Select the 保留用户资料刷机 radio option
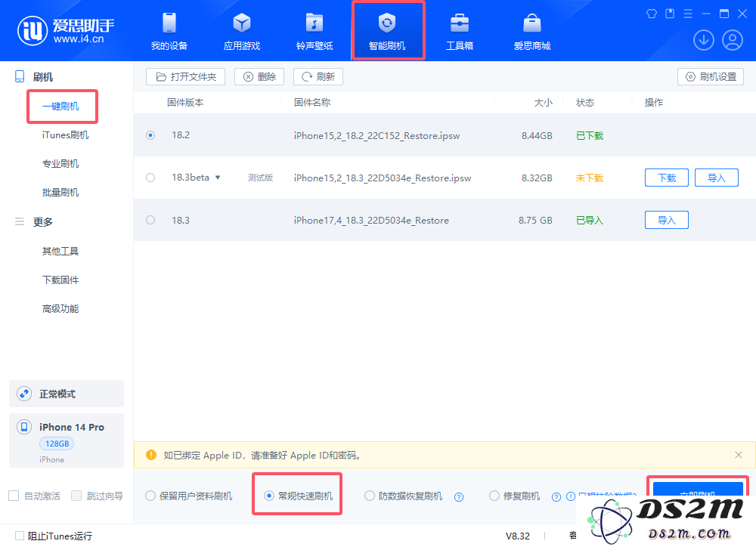The width and height of the screenshot is (756, 547). pyautogui.click(x=150, y=496)
